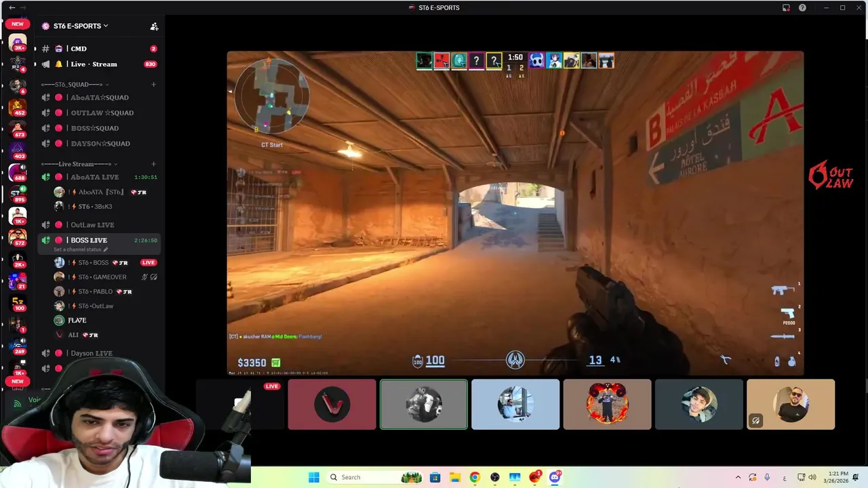Select the live stream preview tile
The height and width of the screenshot is (488, 868).
point(241,404)
